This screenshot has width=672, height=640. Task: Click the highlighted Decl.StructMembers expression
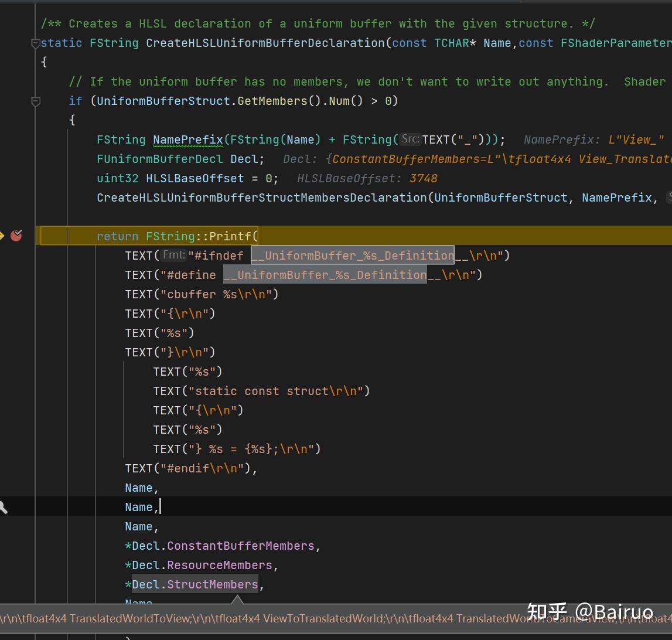click(x=195, y=584)
